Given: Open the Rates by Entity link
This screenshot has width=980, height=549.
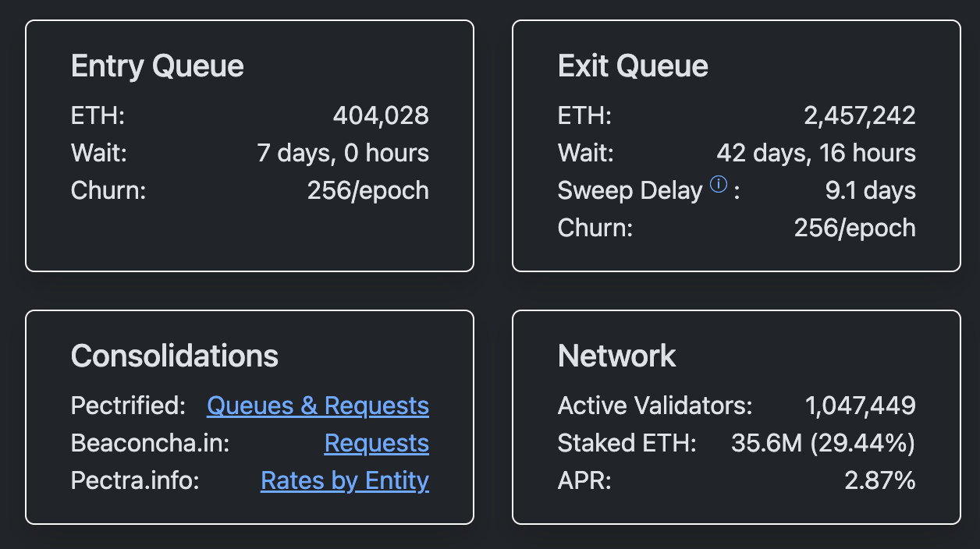Looking at the screenshot, I should tap(345, 481).
